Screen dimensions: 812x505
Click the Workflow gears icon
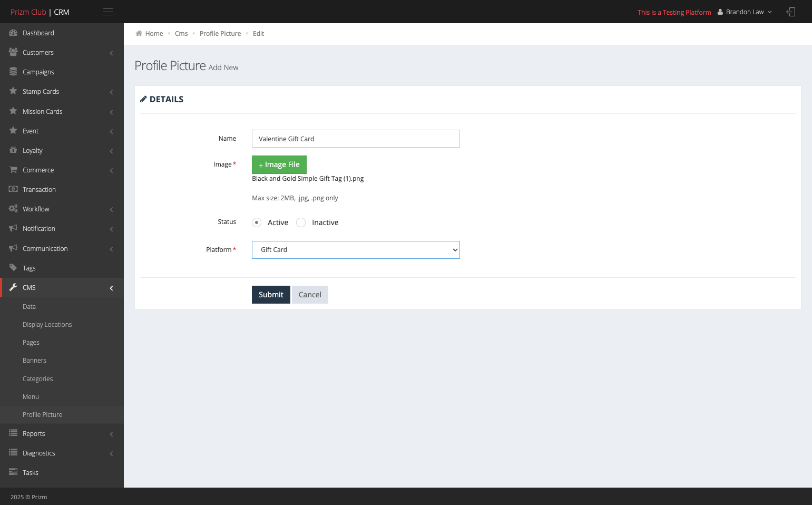(x=13, y=209)
